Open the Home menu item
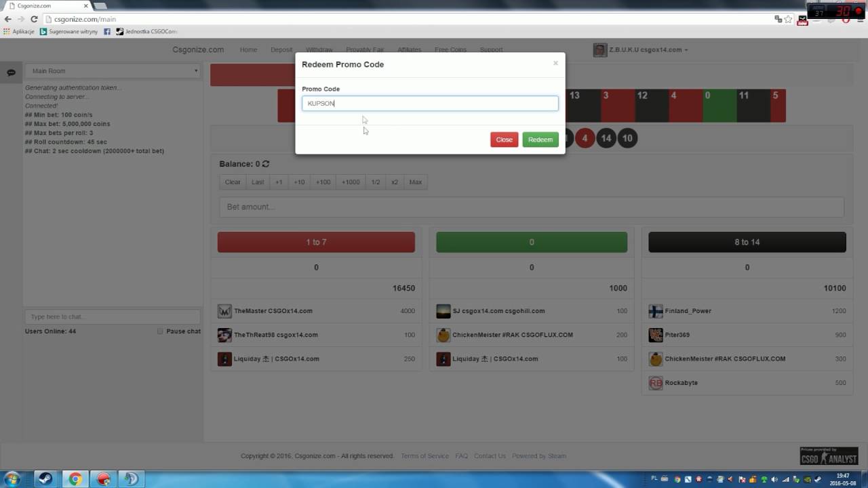The width and height of the screenshot is (868, 488). (x=248, y=49)
